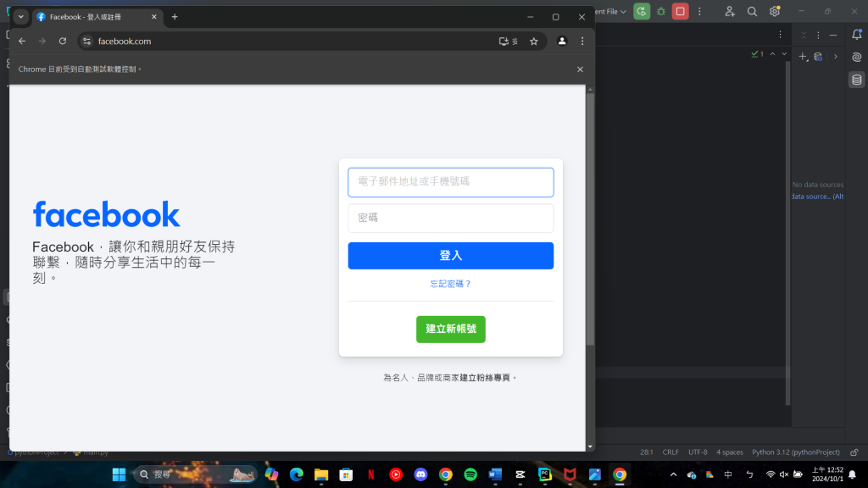Image resolution: width=868 pixels, height=488 pixels.
Task: Click the PyCharm editor vertical scrollbar
Action: point(787,232)
